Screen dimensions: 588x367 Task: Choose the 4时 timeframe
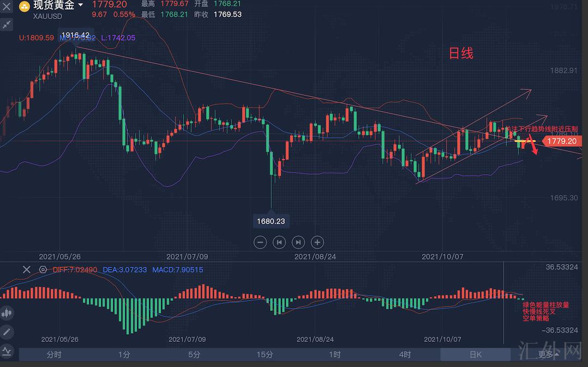[x=405, y=354]
